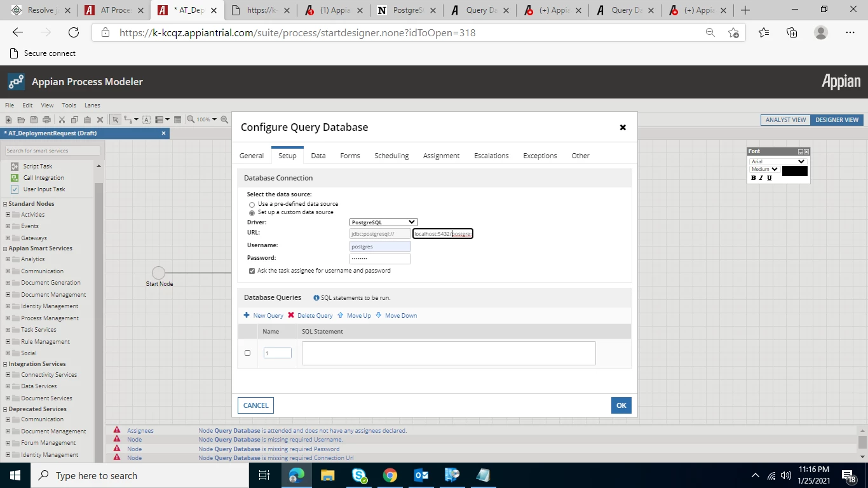Open Skype from the taskbar
This screenshot has width=868, height=488.
359,475
